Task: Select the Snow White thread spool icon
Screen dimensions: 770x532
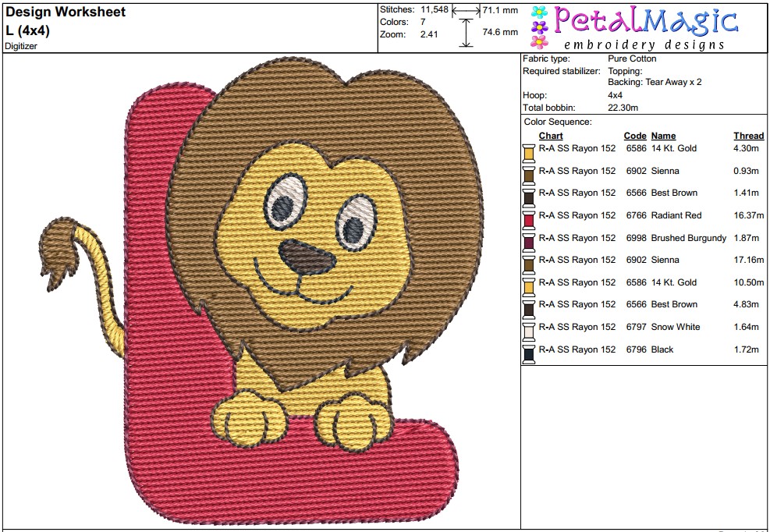Action: 529,331
